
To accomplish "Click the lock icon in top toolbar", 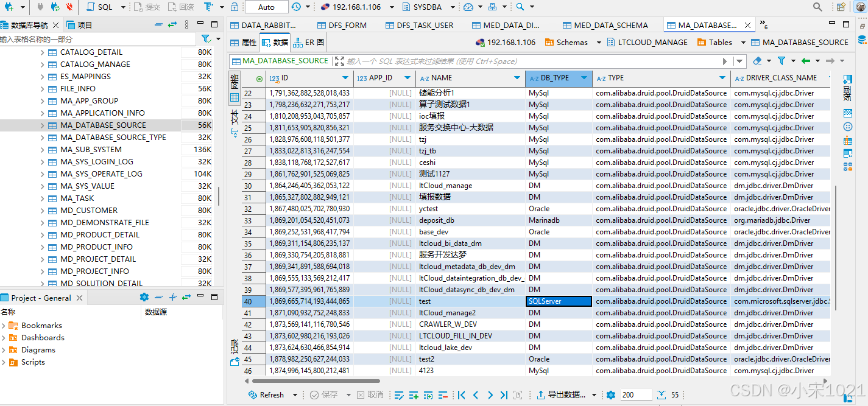I will click(x=235, y=7).
